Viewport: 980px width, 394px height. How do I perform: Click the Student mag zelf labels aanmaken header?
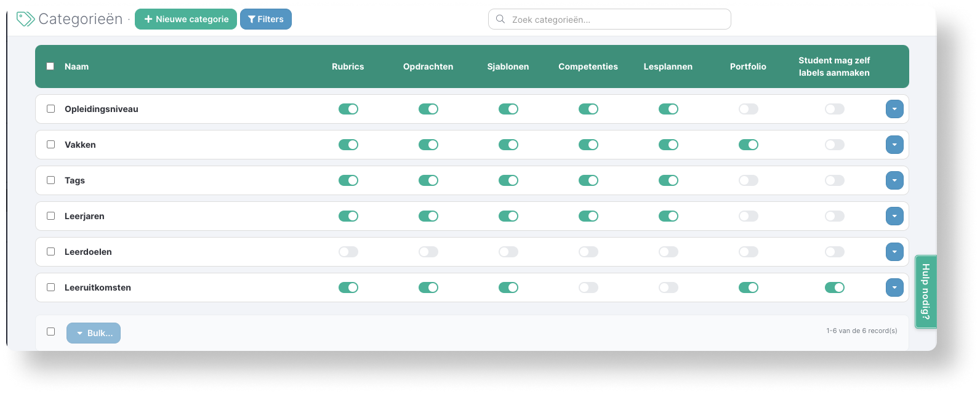(834, 66)
